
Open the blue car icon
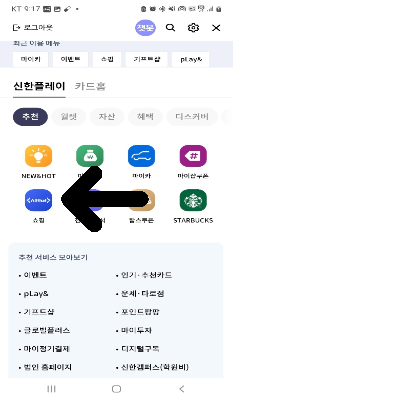(x=141, y=156)
